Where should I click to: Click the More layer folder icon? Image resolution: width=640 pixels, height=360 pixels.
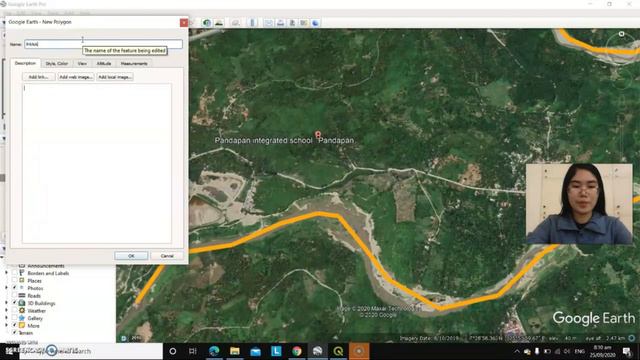[22, 325]
